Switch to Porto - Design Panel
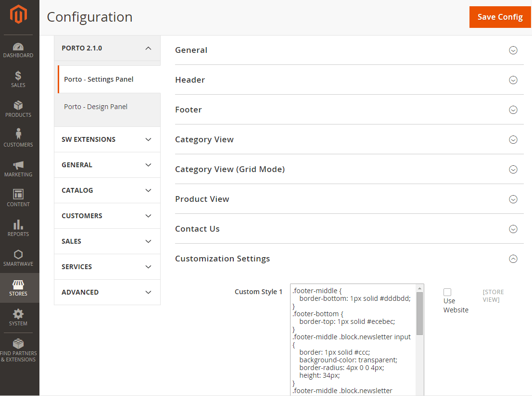The image size is (532, 396). [x=96, y=107]
